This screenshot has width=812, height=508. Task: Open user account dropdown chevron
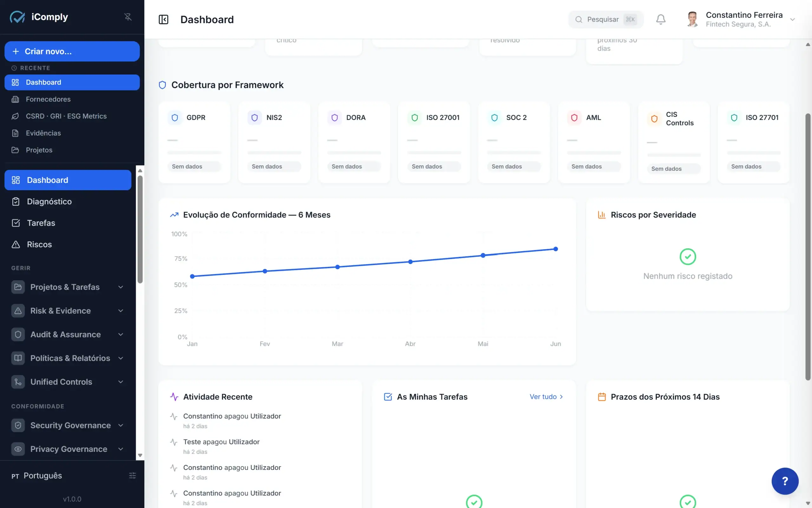[x=793, y=19]
